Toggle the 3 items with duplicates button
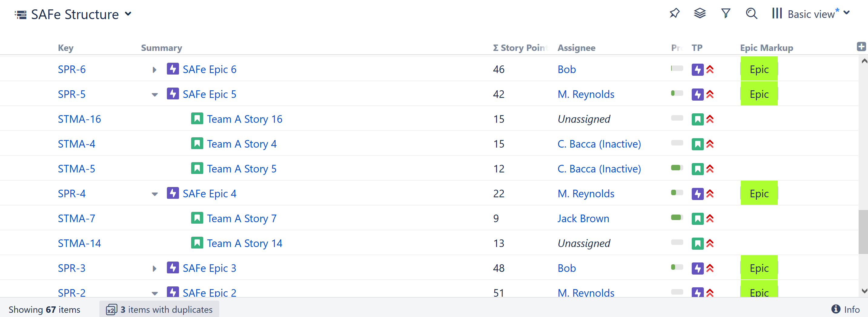The image size is (868, 317). point(159,309)
